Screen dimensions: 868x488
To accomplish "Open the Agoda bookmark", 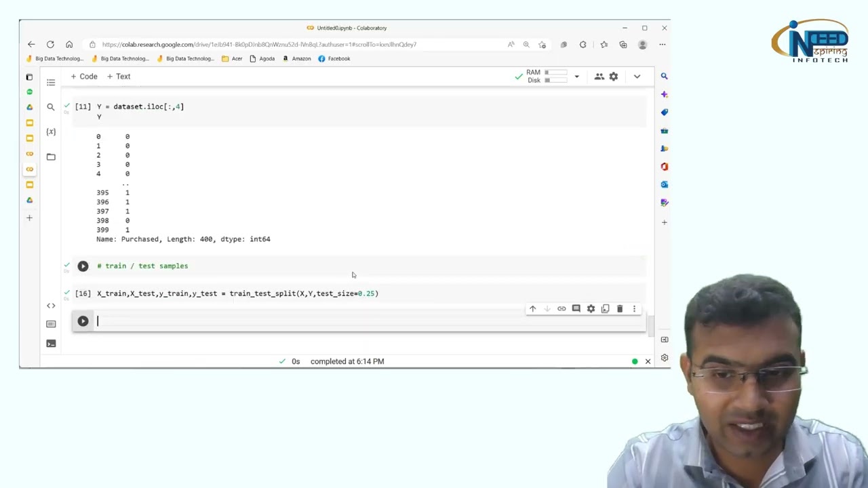I will click(x=262, y=59).
